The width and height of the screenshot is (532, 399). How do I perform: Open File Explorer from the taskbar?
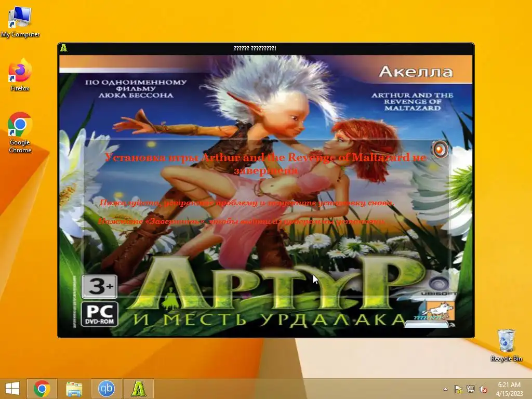[74, 389]
